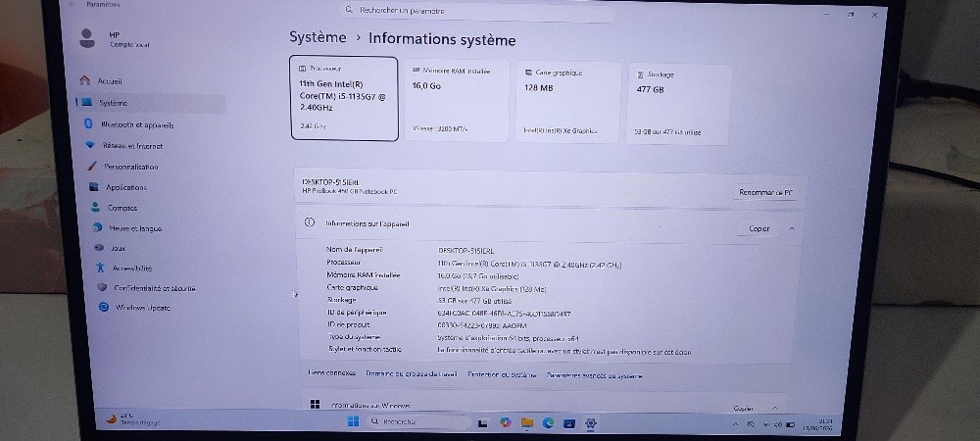The height and width of the screenshot is (441, 980).
Task: Select the Stockage 477 GB card
Action: pyautogui.click(x=679, y=104)
